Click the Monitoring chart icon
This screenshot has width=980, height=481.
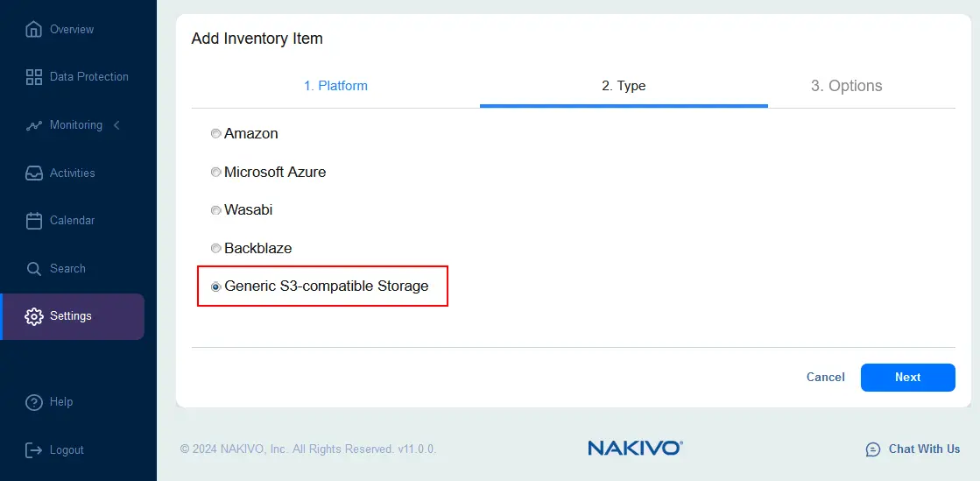pos(34,125)
